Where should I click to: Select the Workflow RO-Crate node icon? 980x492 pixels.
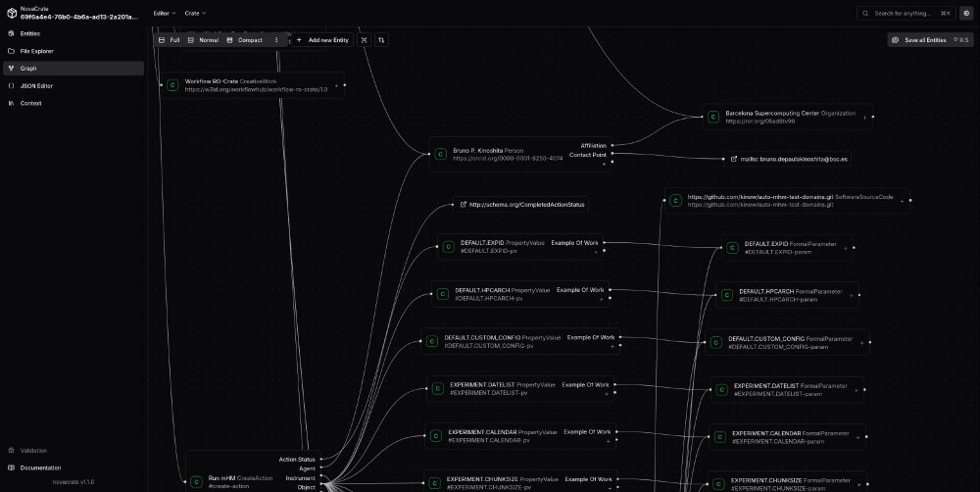pyautogui.click(x=172, y=85)
